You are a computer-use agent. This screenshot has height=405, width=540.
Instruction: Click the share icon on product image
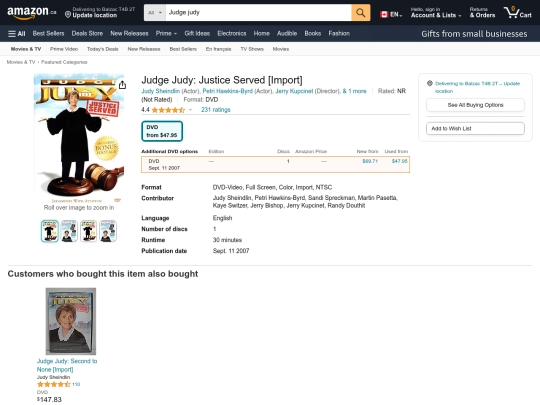122,85
